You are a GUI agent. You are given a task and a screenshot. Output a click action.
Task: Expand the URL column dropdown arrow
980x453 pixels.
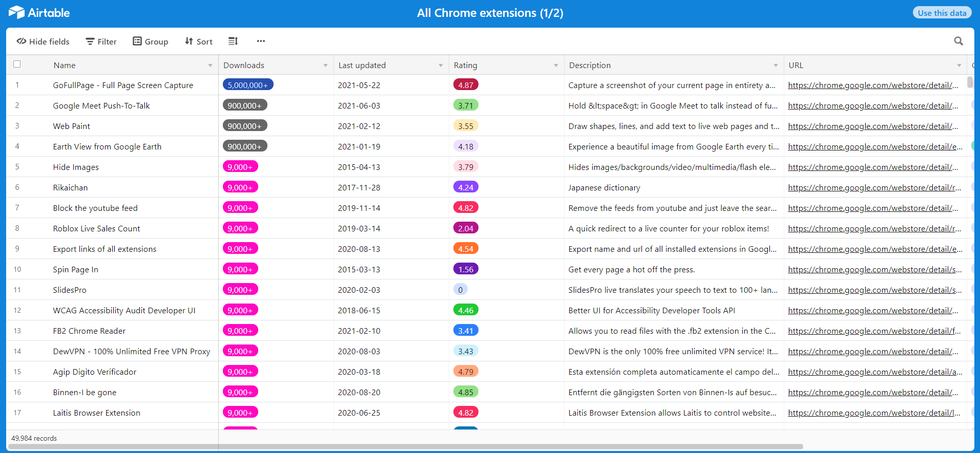tap(959, 66)
